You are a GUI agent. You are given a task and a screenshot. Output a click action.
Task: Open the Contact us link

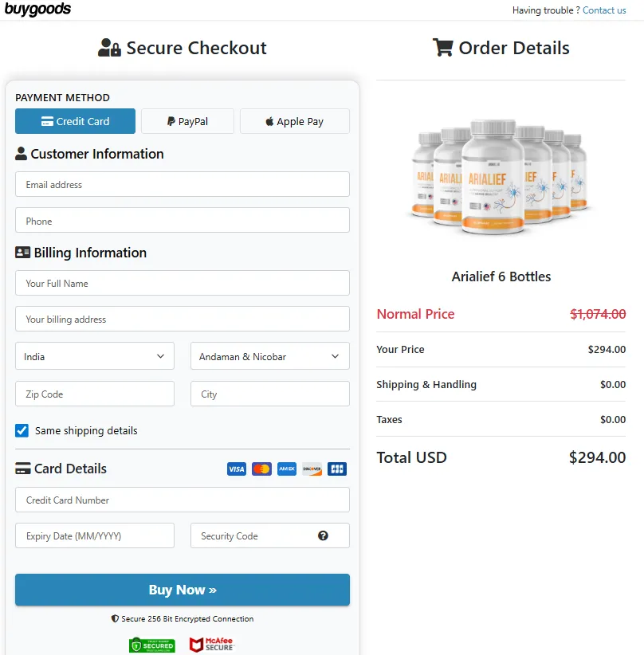coord(604,10)
